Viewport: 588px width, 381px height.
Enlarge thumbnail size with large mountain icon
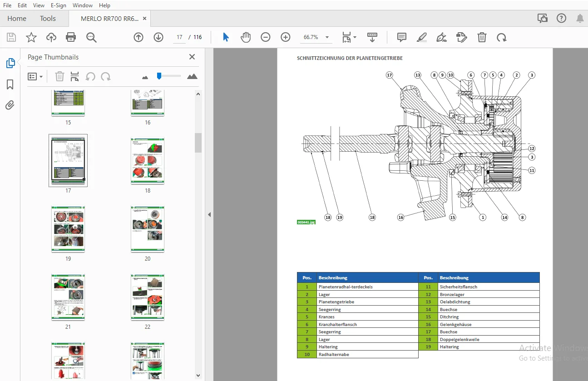point(192,76)
